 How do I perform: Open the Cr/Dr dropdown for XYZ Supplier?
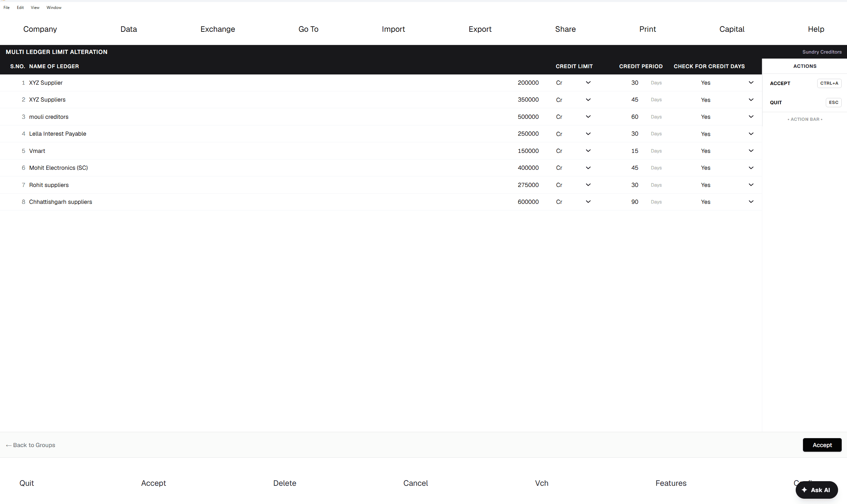pos(573,82)
